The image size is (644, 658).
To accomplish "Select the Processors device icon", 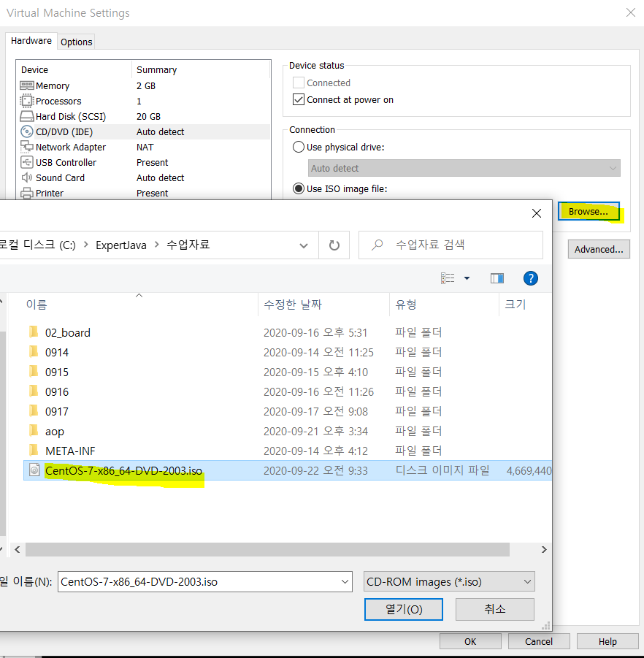I will 27,101.
